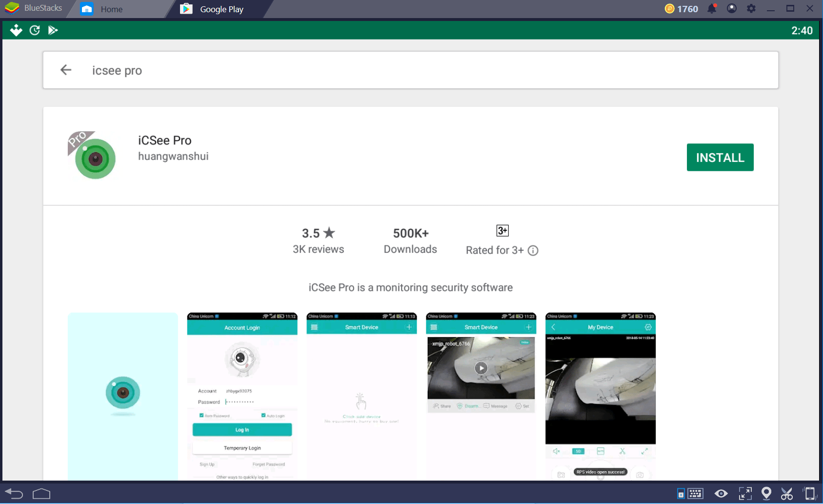Click the fullscreen expand icon

[745, 494]
